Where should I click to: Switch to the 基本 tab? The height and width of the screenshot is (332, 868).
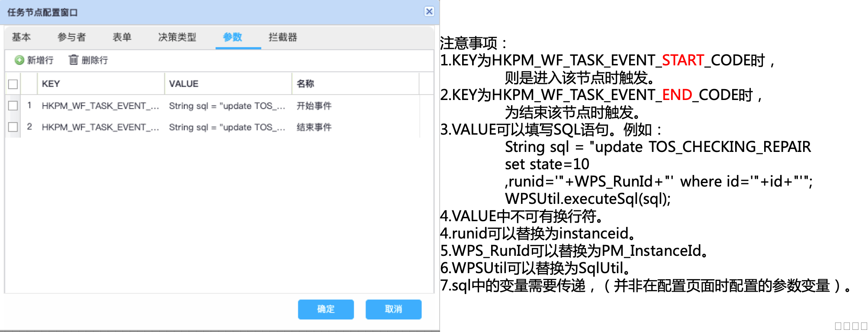point(21,37)
